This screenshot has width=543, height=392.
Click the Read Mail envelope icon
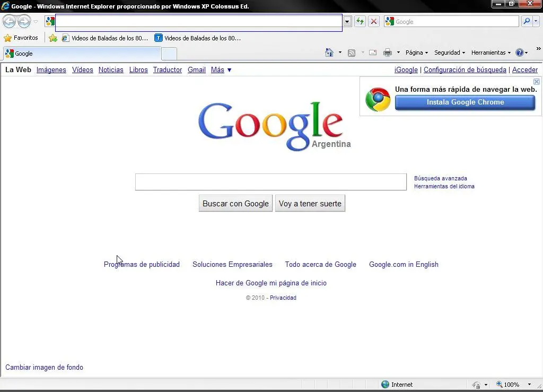coord(373,53)
